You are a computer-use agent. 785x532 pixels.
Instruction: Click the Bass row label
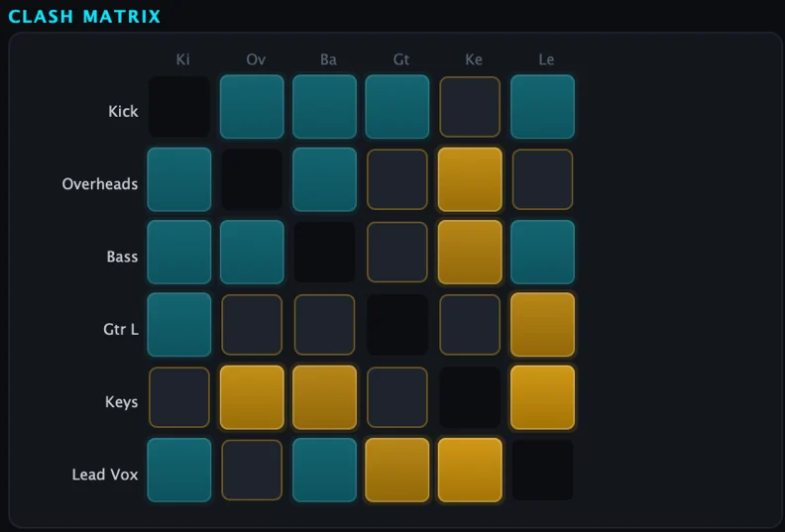click(122, 257)
